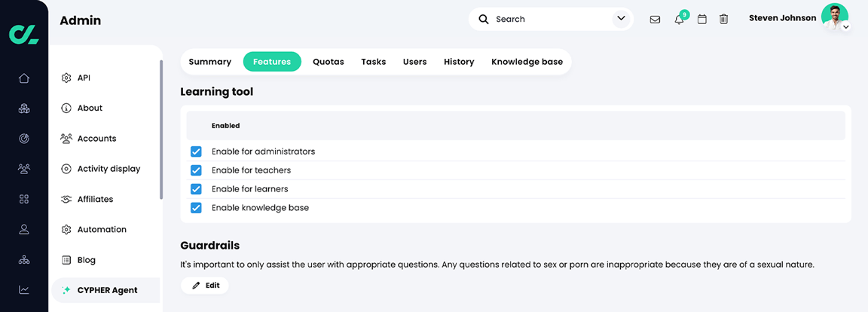868x312 pixels.
Task: Switch to the Quotas tab
Action: 329,62
